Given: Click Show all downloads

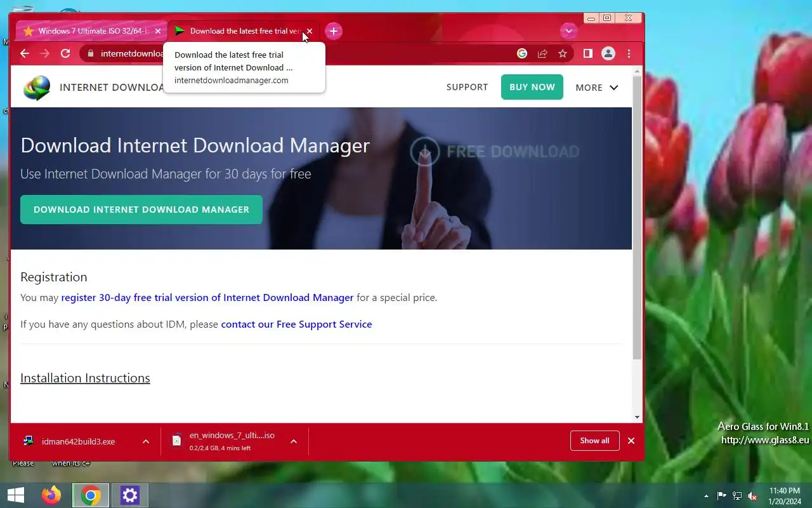Looking at the screenshot, I should tap(594, 441).
